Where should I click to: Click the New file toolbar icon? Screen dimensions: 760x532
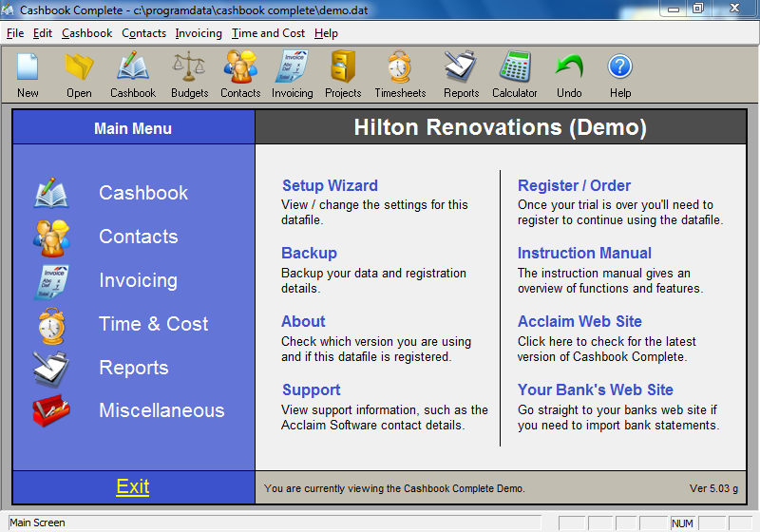point(28,67)
